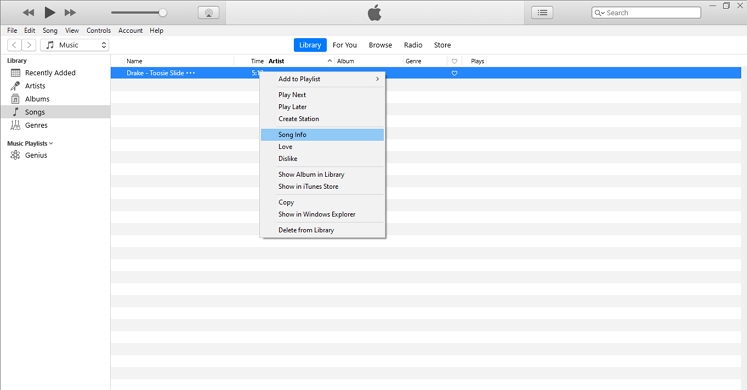Click the Recently Added grid icon
The width and height of the screenshot is (747, 390).
coord(15,73)
